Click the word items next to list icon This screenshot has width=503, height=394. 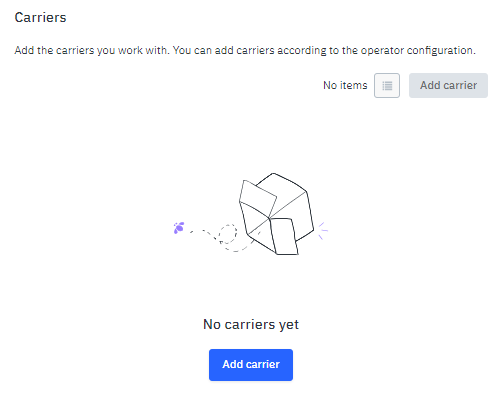click(x=354, y=85)
